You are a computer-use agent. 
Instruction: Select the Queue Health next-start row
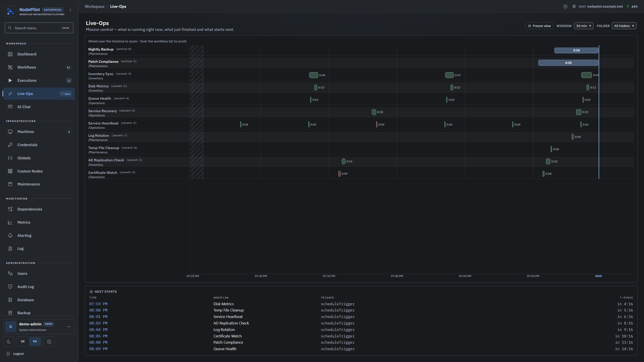pyautogui.click(x=361, y=349)
